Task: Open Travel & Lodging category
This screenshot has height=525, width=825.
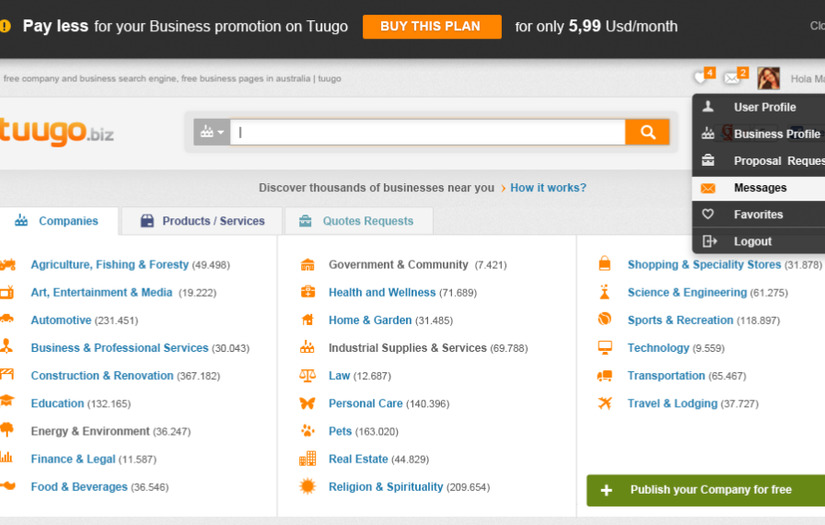Action: click(672, 403)
